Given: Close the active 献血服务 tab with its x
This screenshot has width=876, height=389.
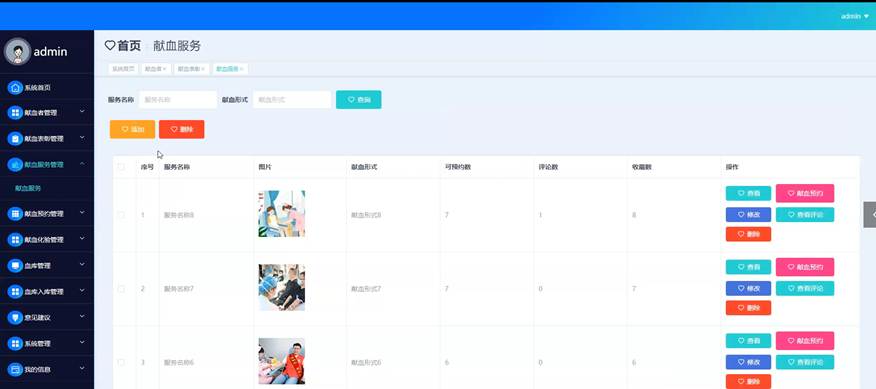Looking at the screenshot, I should [241, 69].
